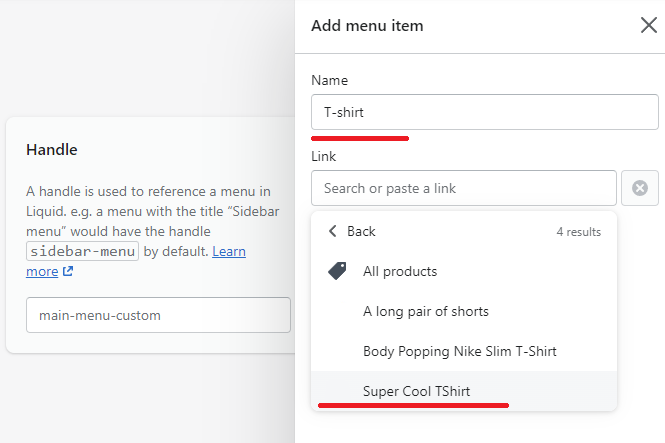
Task: Click the Add menu item title
Action: point(367,25)
